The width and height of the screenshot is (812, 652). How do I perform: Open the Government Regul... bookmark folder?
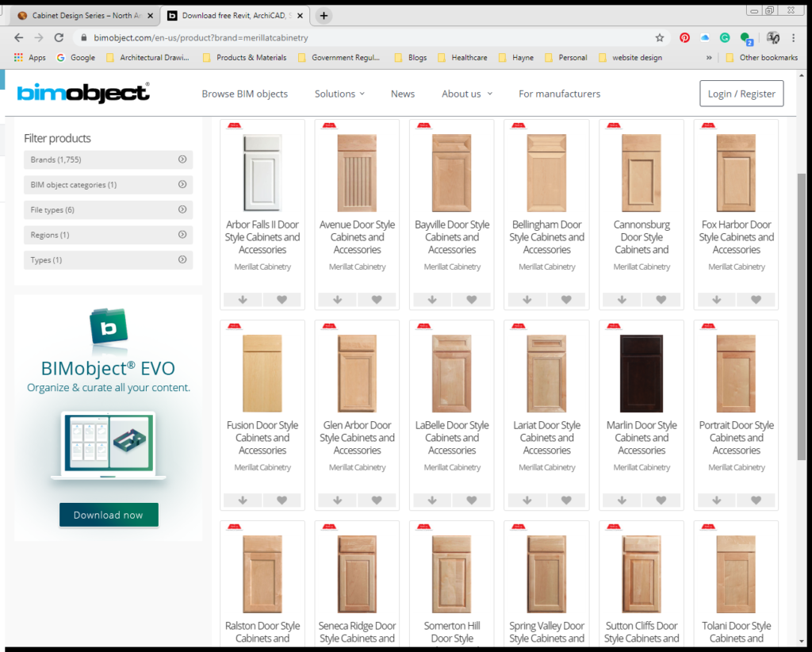(x=339, y=57)
